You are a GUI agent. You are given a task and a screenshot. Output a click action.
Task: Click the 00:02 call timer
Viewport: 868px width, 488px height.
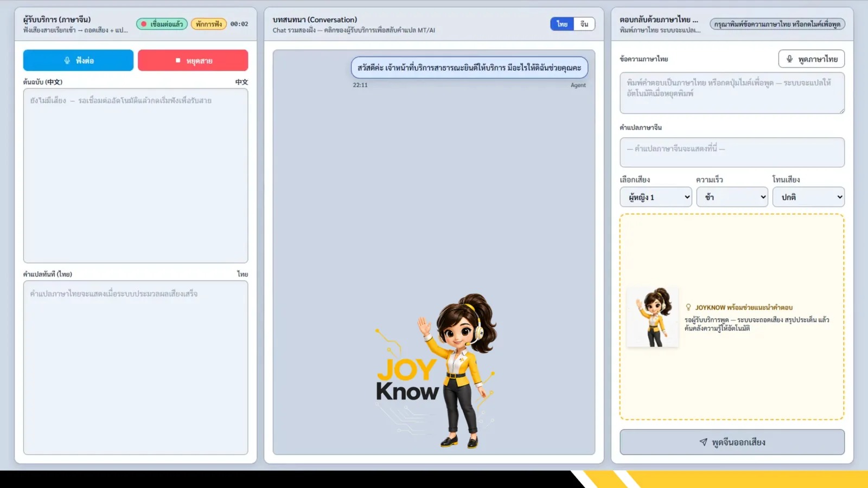click(x=239, y=24)
